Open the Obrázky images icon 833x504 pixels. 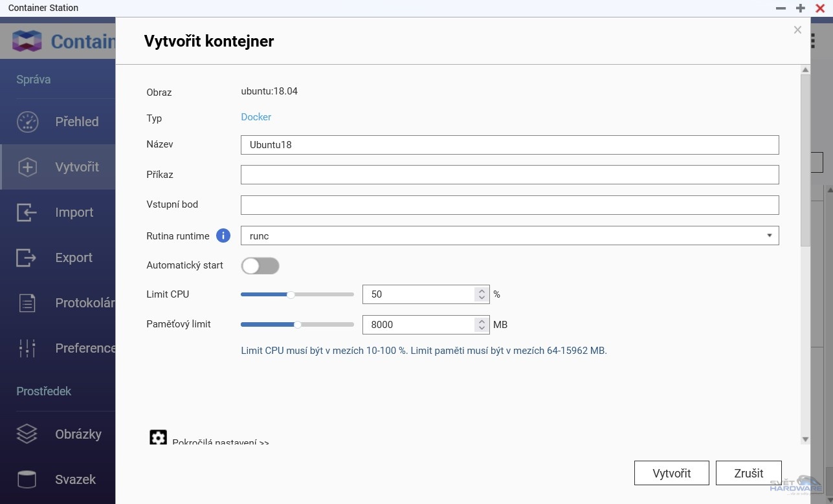coord(27,434)
